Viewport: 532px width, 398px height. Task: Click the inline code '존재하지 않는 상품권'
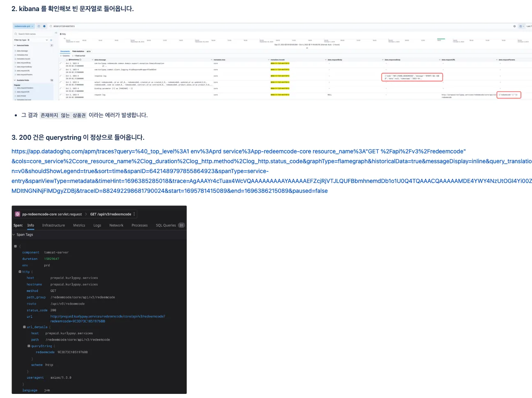[x=63, y=116]
